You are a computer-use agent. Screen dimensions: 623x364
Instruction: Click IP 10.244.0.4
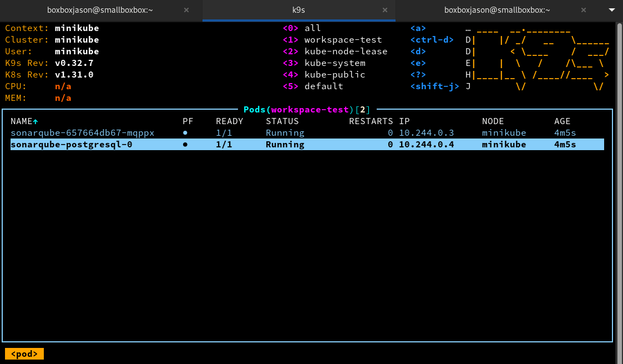[x=426, y=145]
